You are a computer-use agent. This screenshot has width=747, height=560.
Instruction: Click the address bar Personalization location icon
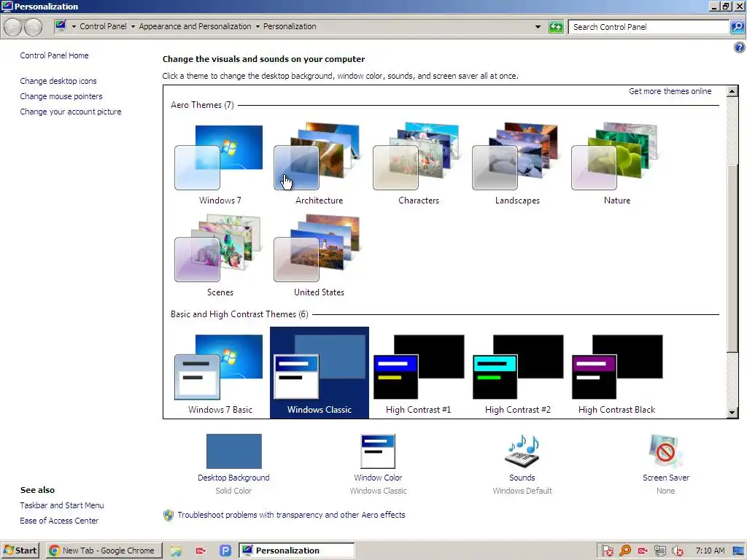click(x=61, y=26)
